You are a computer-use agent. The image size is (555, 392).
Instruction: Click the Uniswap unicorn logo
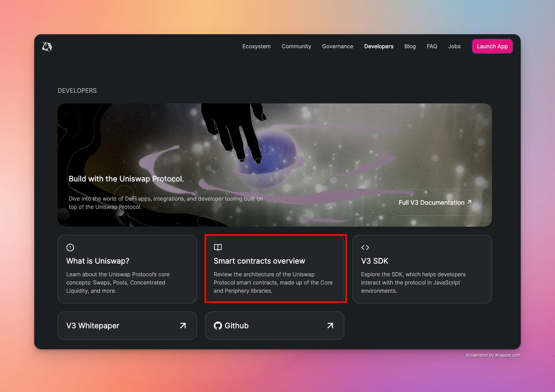point(47,46)
